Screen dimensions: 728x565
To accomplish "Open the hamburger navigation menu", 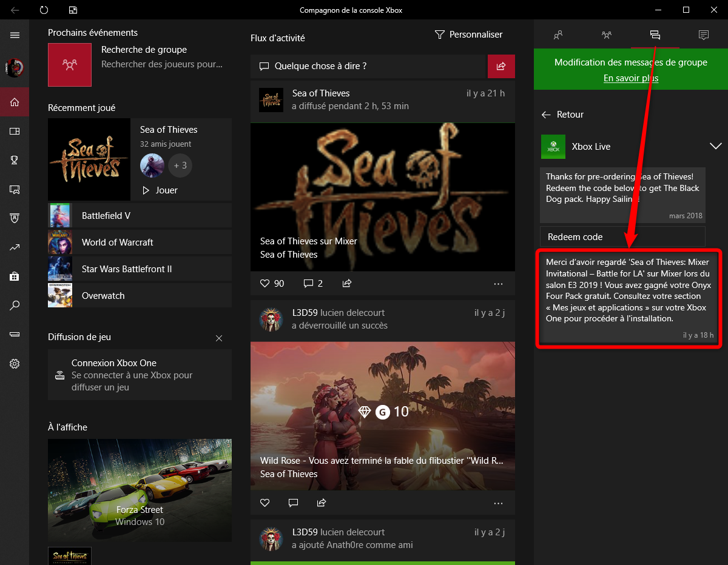I will click(15, 35).
